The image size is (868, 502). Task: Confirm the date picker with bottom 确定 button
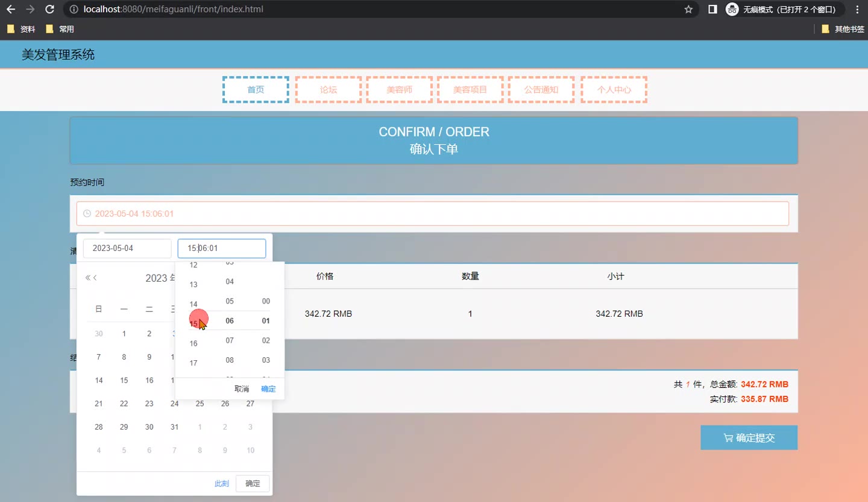(253, 484)
